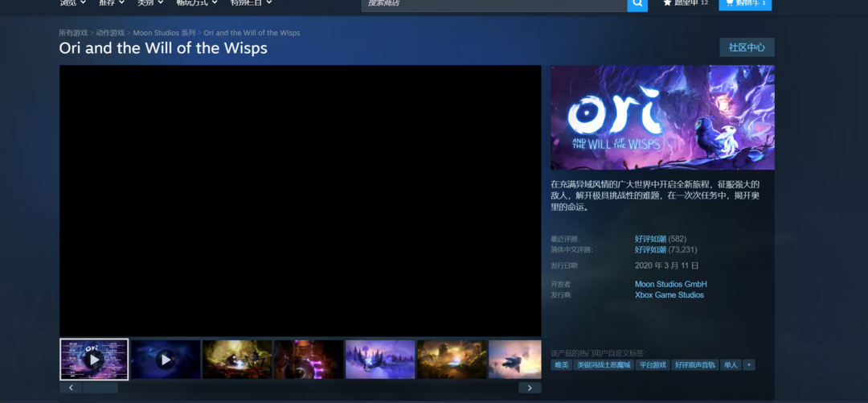Open Moon Studios 系列 breadcrumb link
The image size is (868, 403).
pos(164,33)
